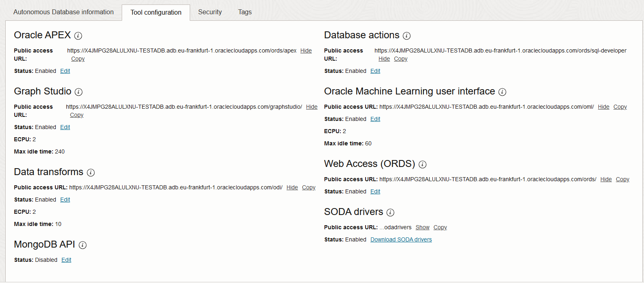Copy the Web Access (ORDS) URL
644x283 pixels.
click(622, 179)
